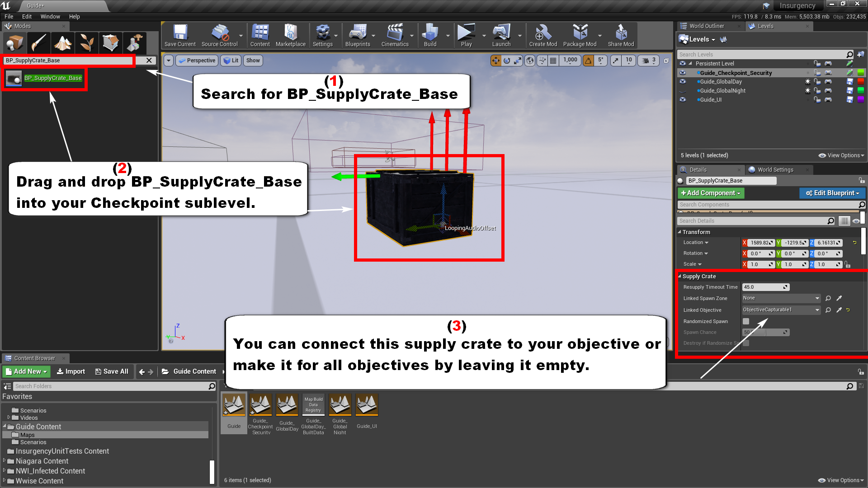Open viewport options dropdown arrow
868x488 pixels.
(x=169, y=61)
